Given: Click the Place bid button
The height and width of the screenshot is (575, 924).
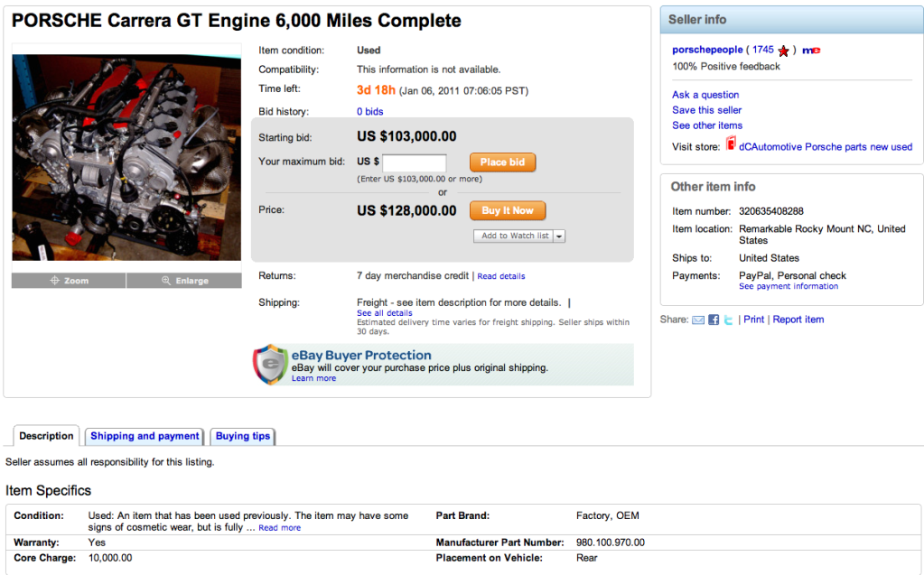Looking at the screenshot, I should click(503, 162).
